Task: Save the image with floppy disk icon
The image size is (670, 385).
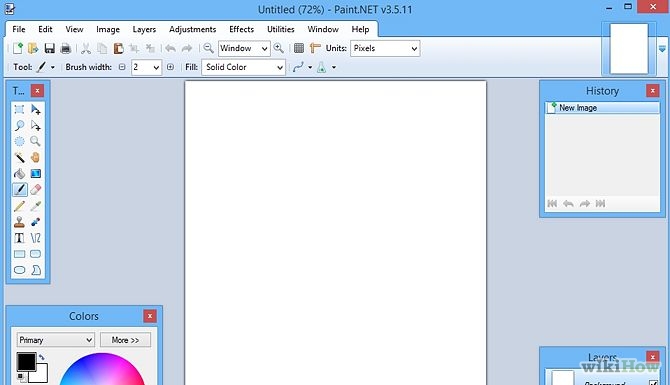Action: 50,48
